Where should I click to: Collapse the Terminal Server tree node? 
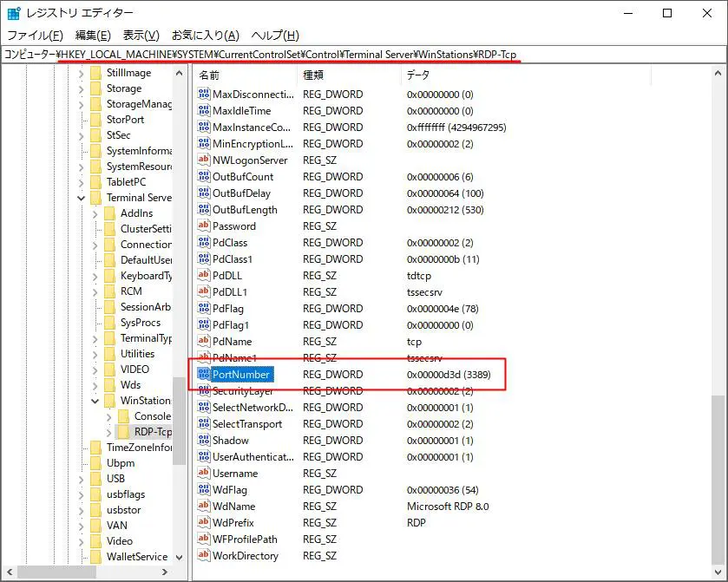[x=82, y=198]
